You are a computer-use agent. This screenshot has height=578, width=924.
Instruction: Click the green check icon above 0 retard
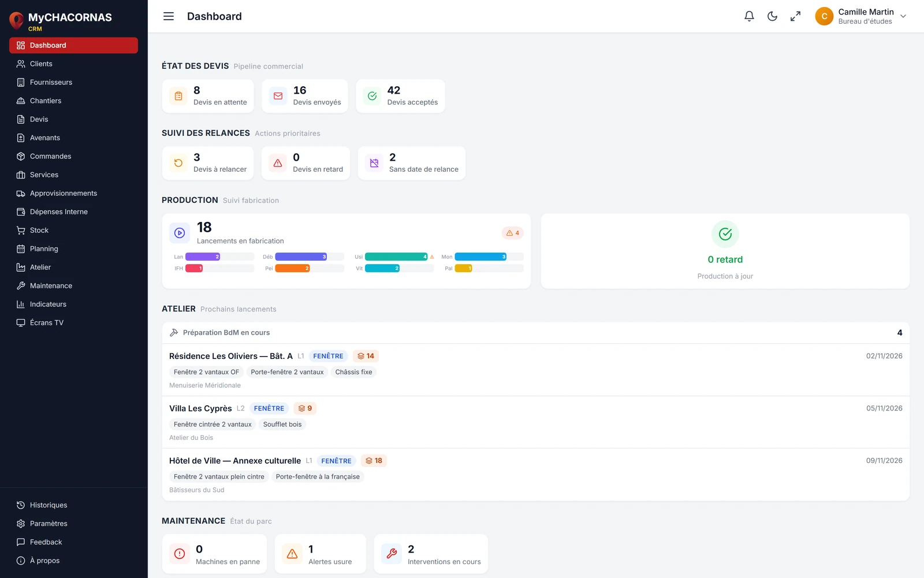(725, 234)
